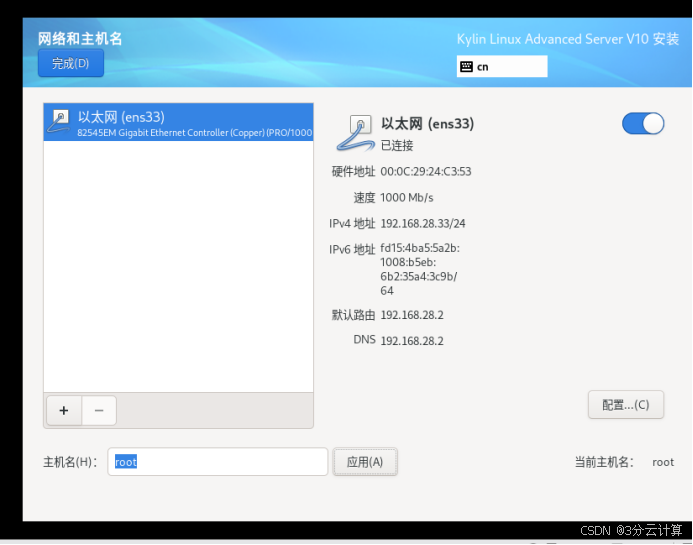
Task: Click the 已连接 connected status text
Action: pyautogui.click(x=397, y=145)
